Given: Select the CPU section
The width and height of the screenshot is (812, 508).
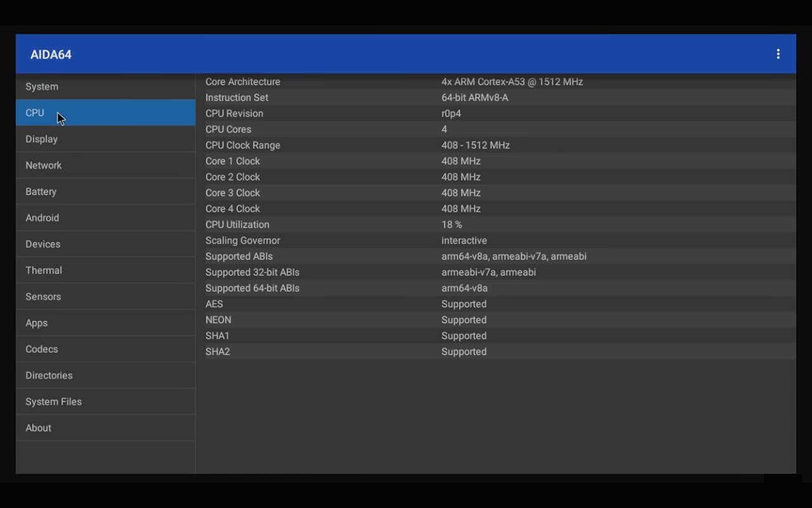Looking at the screenshot, I should [x=105, y=112].
